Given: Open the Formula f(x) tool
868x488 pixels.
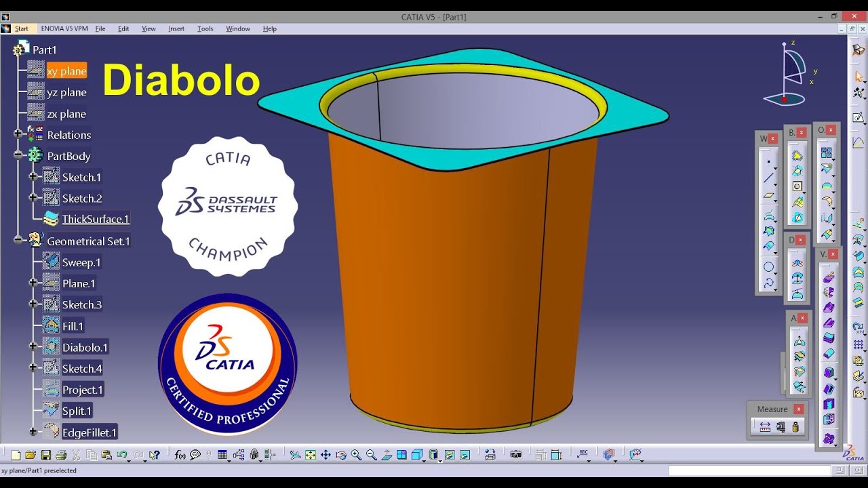Looking at the screenshot, I should tap(180, 455).
